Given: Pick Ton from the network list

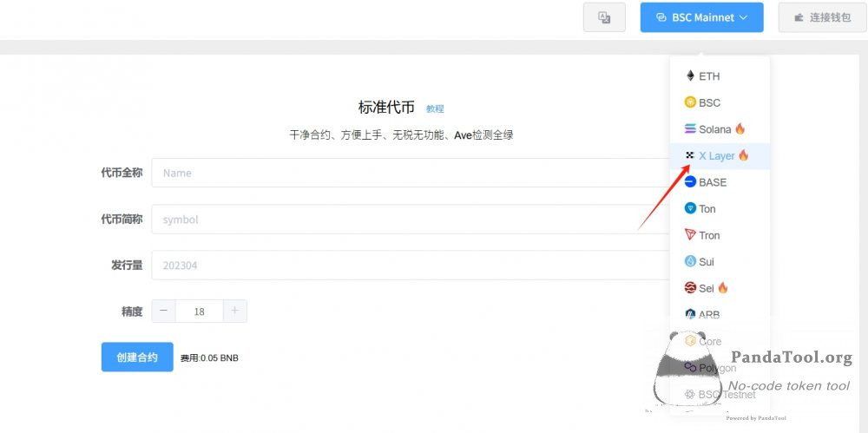Looking at the screenshot, I should (x=720, y=209).
